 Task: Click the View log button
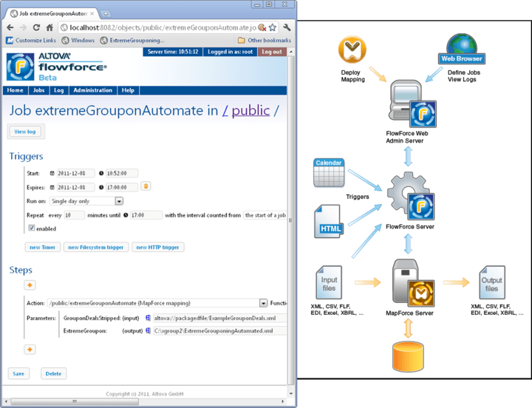click(x=25, y=132)
